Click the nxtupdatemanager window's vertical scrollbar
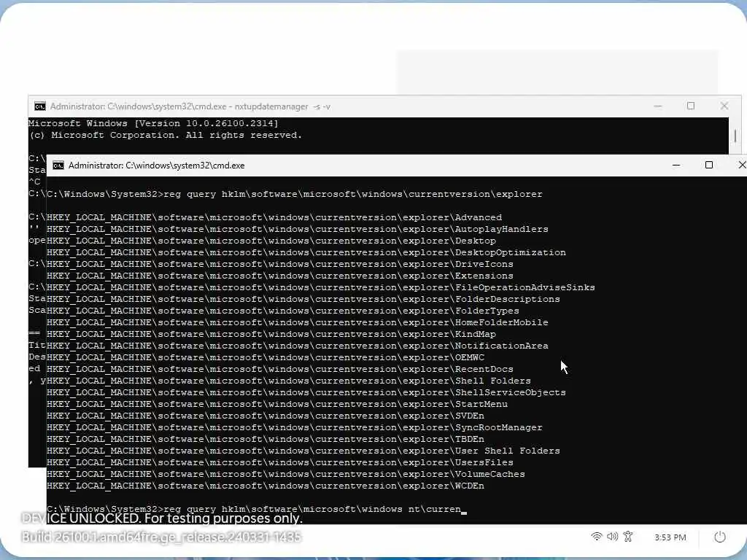Image resolution: width=747 pixels, height=560 pixels. click(735, 136)
